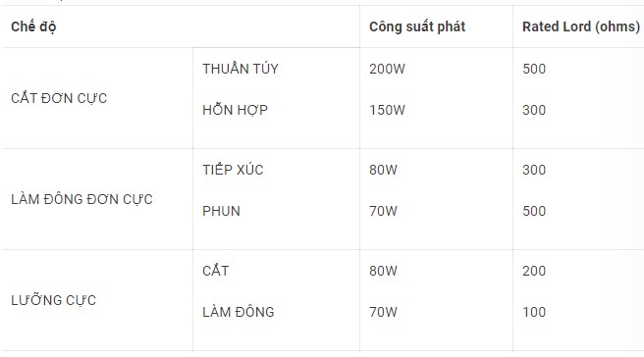Click the 500 ohms value for PHUN
This screenshot has width=644, height=357.
(534, 211)
